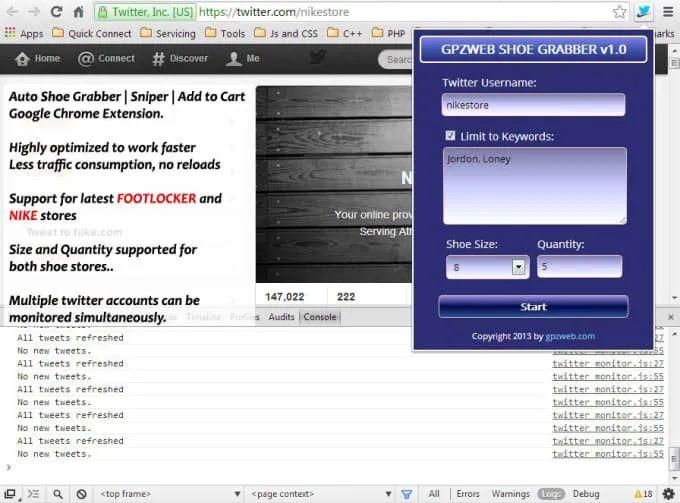The height and width of the screenshot is (503, 680).
Task: Click the 147,022 profile stat
Action: click(x=284, y=297)
